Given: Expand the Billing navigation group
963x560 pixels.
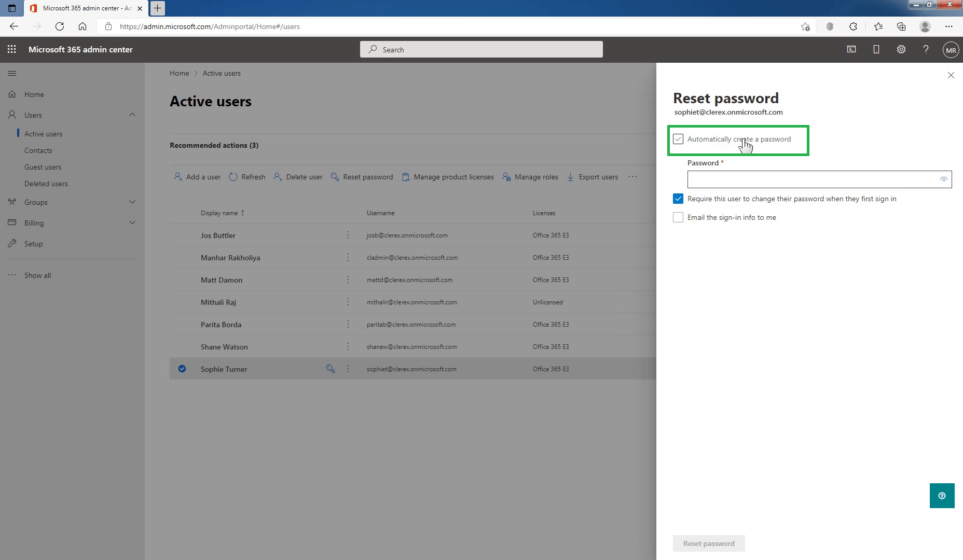Looking at the screenshot, I should point(132,222).
